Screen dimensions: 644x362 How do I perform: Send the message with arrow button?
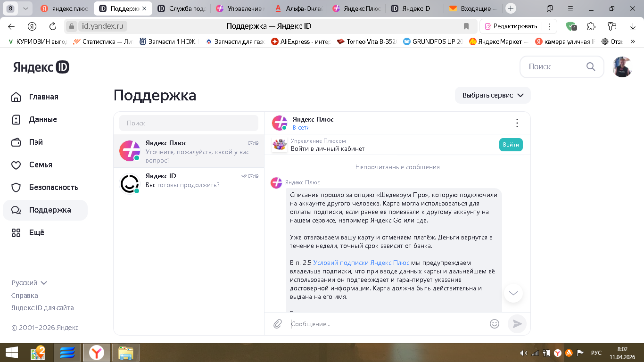coord(517,324)
